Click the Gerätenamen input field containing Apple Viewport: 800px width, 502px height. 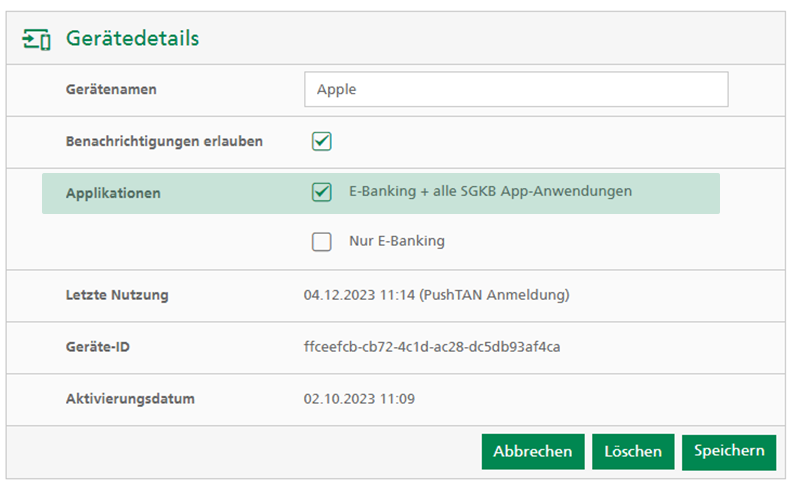pyautogui.click(x=516, y=89)
